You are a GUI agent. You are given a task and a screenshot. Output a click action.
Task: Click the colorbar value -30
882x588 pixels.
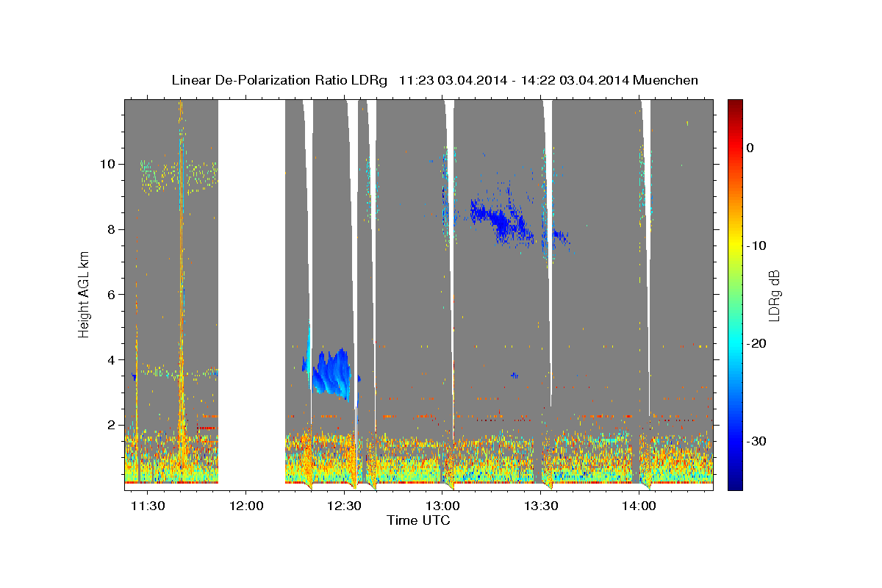pos(756,441)
